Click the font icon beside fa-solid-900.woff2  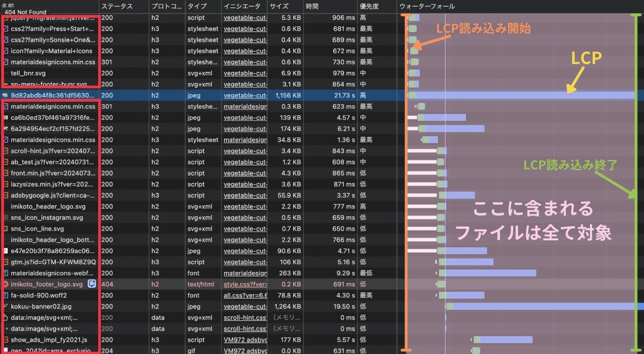coord(6,295)
